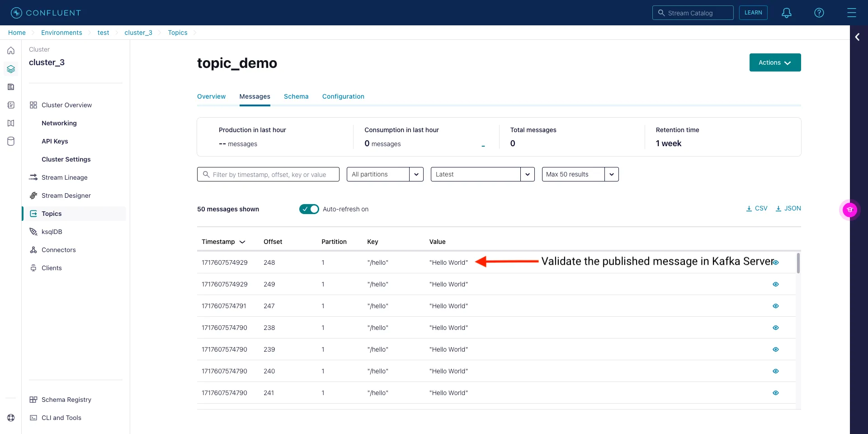868x434 pixels.
Task: Focus the filter by timestamp search field
Action: pyautogui.click(x=268, y=174)
